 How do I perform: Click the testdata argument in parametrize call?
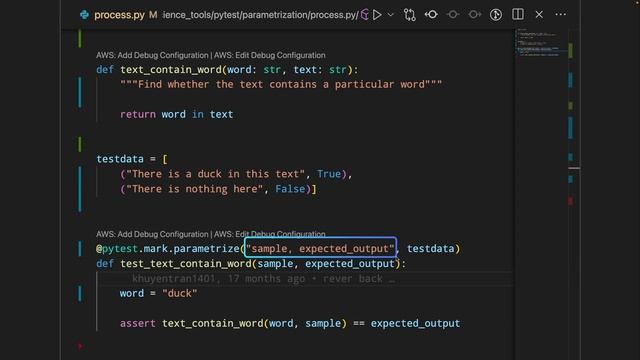431,249
